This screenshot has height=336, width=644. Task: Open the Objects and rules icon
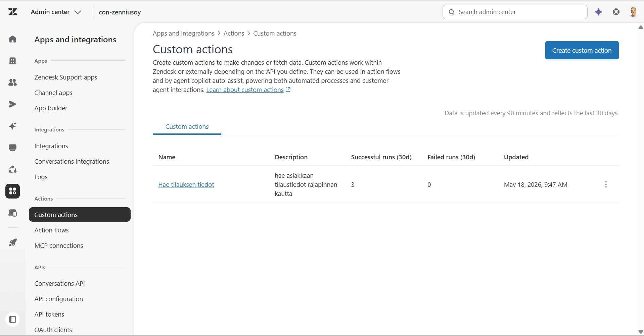(13, 170)
